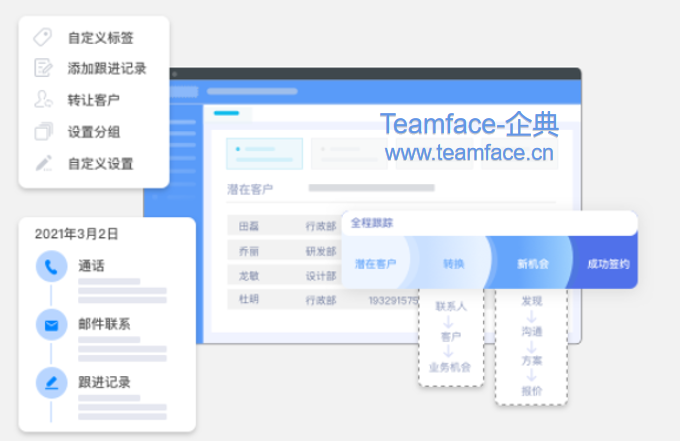Click 客户 step under 转换
Viewport: 680px width, 441px height.
pyautogui.click(x=451, y=336)
